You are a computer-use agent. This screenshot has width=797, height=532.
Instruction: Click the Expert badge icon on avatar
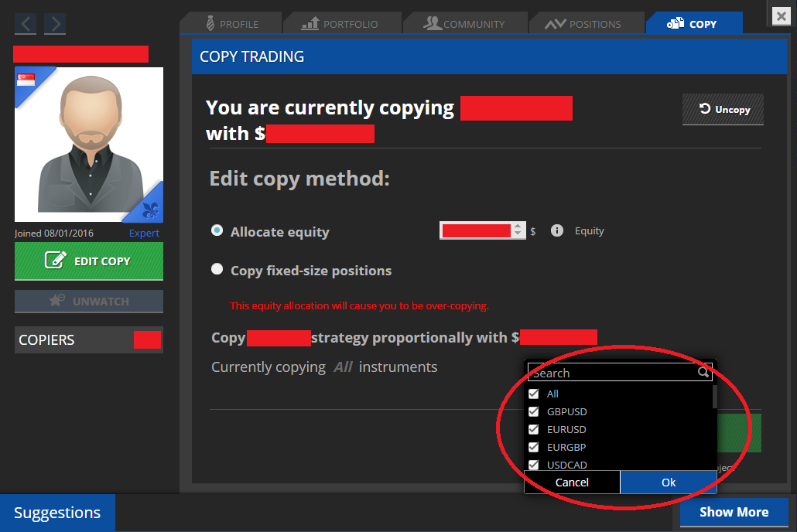coord(151,209)
